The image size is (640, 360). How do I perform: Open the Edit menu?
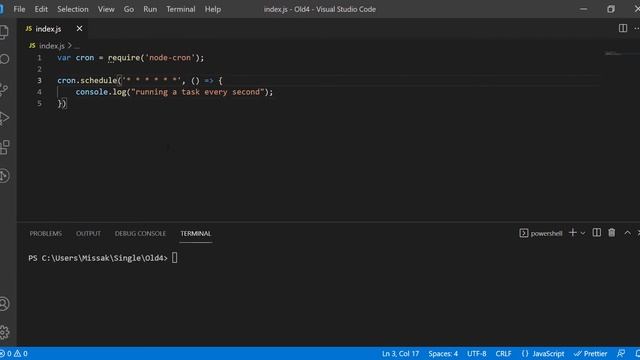point(41,9)
